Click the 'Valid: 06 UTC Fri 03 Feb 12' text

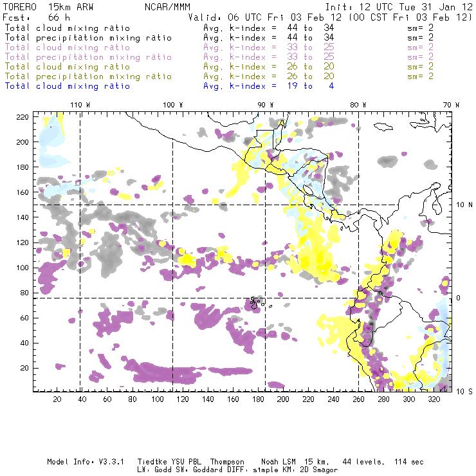click(265, 17)
